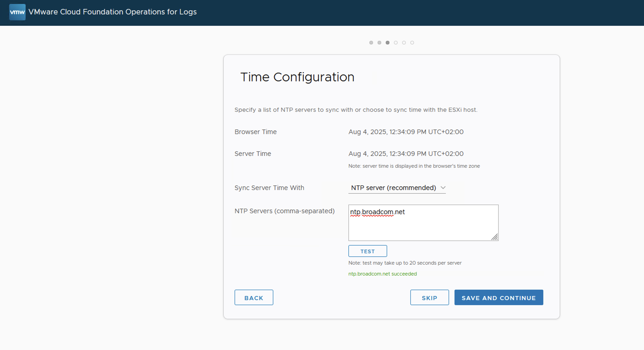
Task: Click the Server Time value text
Action: pyautogui.click(x=406, y=154)
